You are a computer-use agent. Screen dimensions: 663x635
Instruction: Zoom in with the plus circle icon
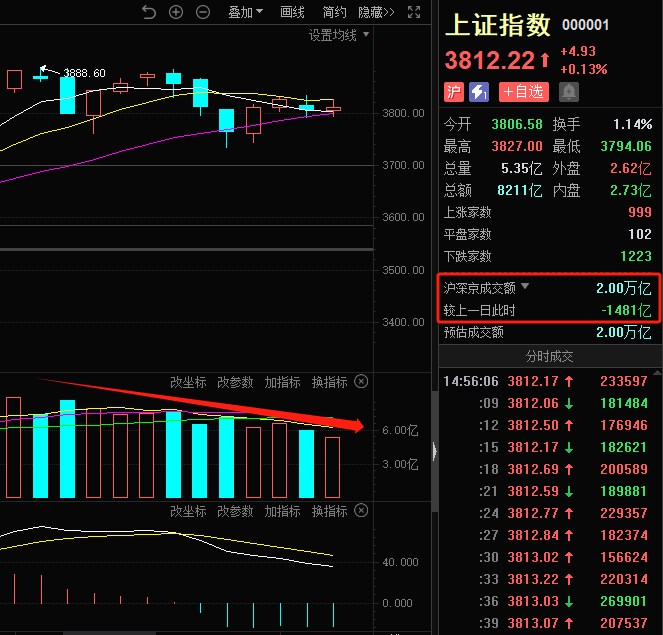pyautogui.click(x=176, y=12)
